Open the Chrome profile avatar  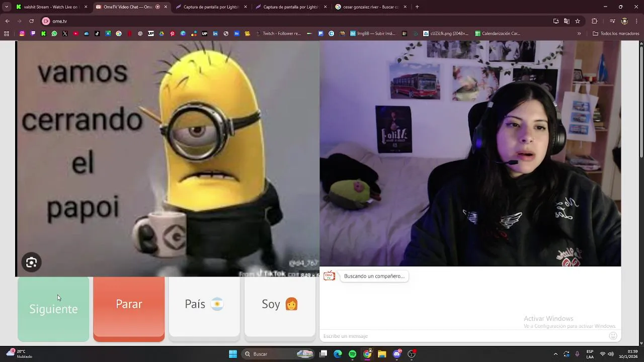tap(624, 21)
